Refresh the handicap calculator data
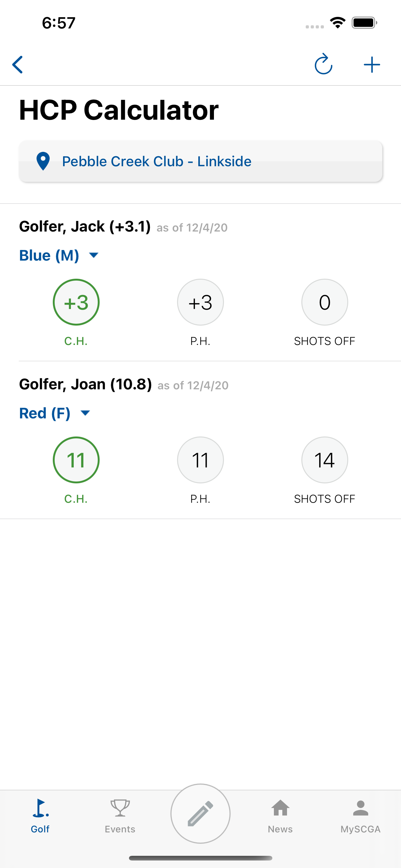401x868 pixels. coord(323,64)
